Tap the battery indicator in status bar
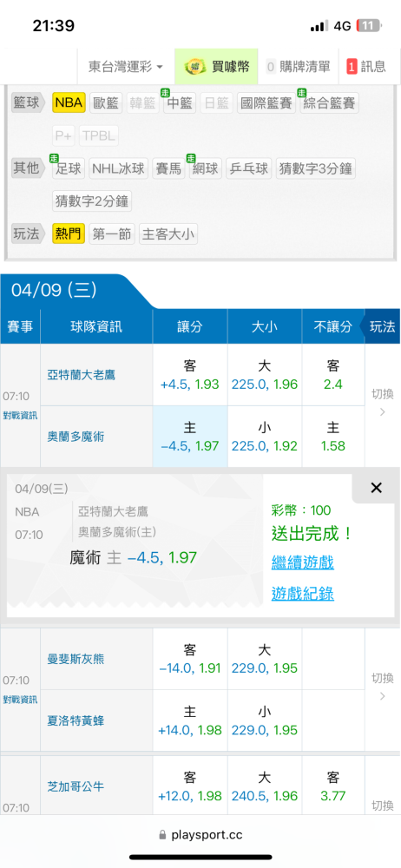This screenshot has height=868, width=401. 368,25
